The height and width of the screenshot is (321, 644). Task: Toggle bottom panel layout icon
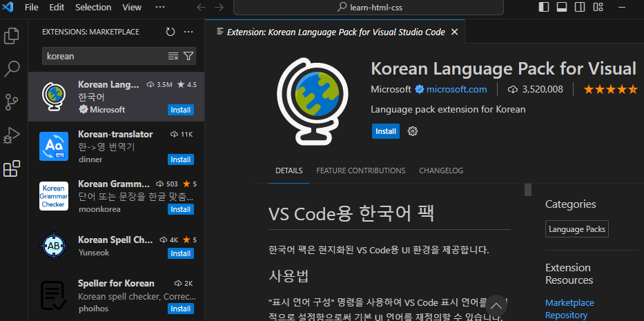point(561,7)
